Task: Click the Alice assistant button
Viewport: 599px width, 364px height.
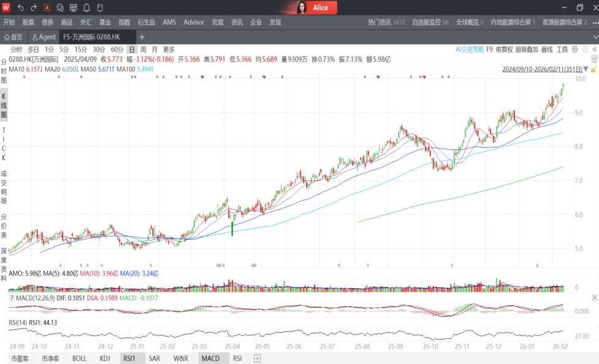Action: point(313,8)
